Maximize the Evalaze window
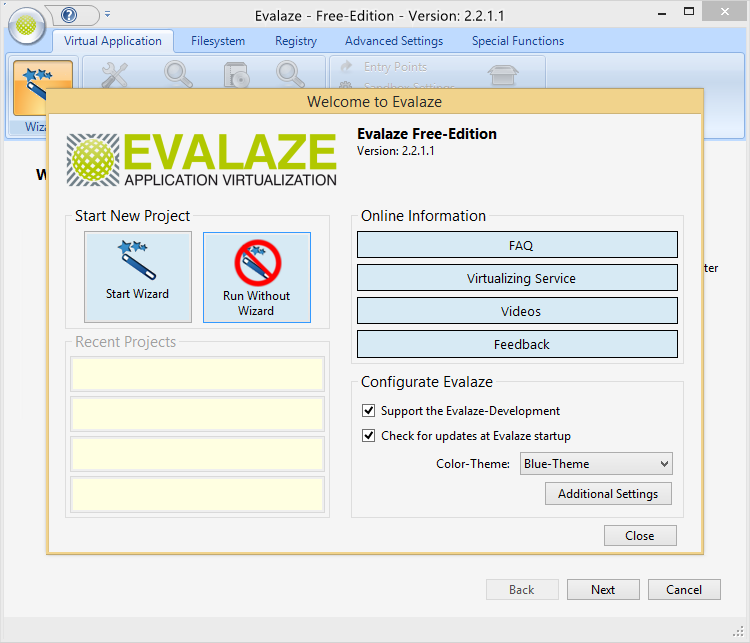This screenshot has height=643, width=750. point(689,12)
